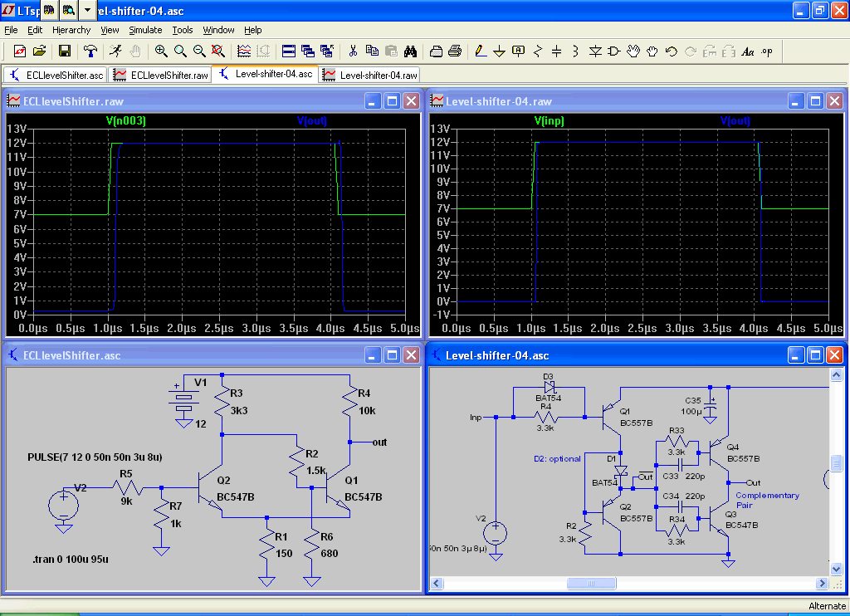850x616 pixels.
Task: Switch to the ECLlevelShifter.raw tab
Action: 161,75
